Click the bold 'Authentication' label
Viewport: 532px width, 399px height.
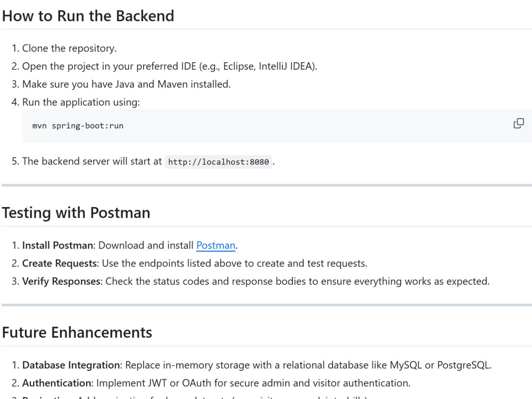coord(57,383)
